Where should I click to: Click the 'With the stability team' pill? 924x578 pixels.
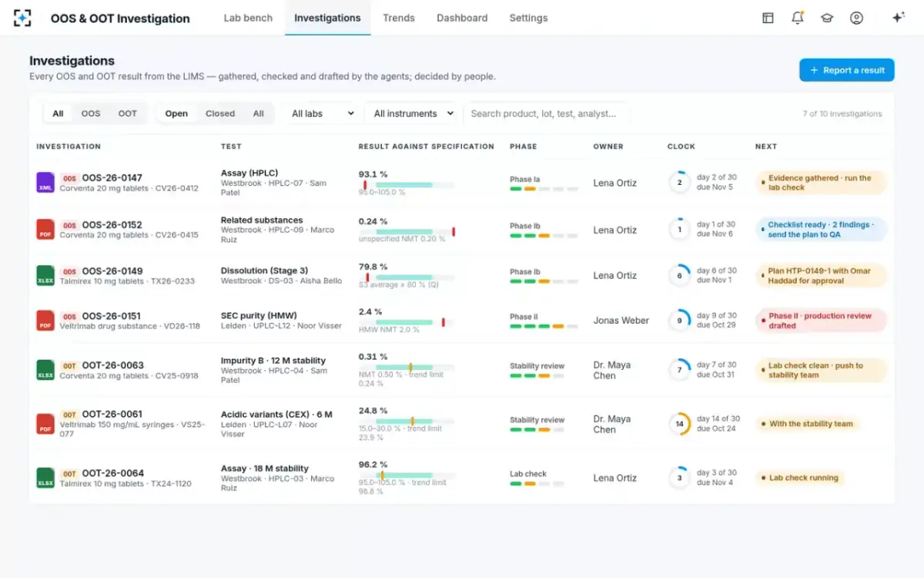tap(808, 424)
